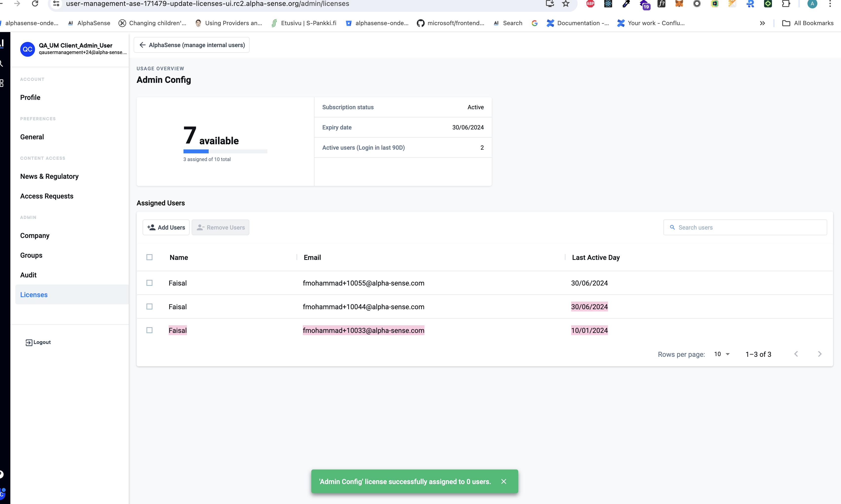Log out using the Logout link

[38, 342]
